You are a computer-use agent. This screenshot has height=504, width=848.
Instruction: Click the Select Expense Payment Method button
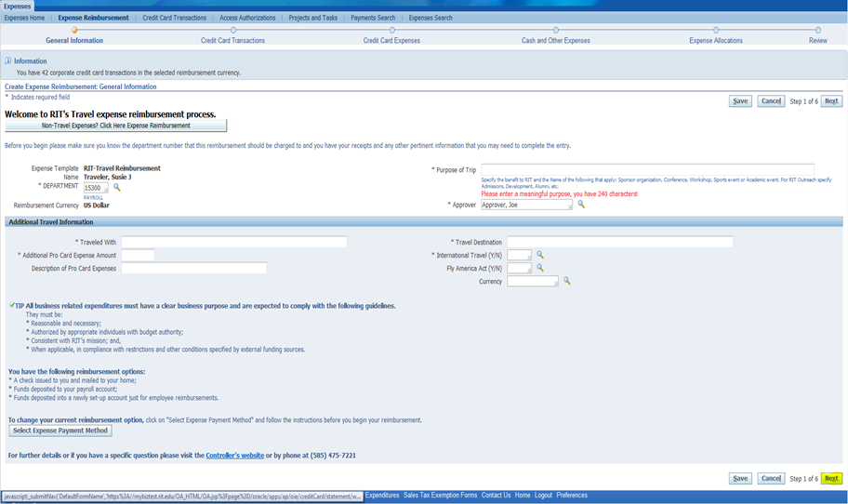tap(60, 431)
